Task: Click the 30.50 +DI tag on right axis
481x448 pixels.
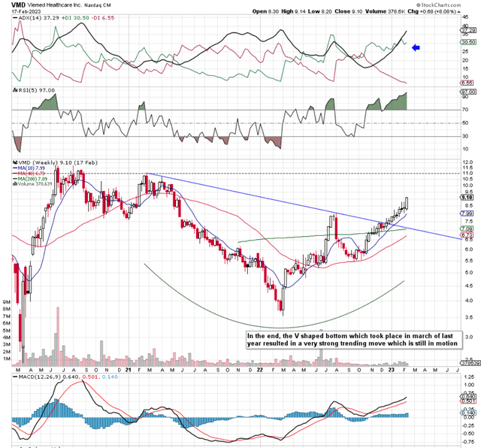Action: point(468,42)
